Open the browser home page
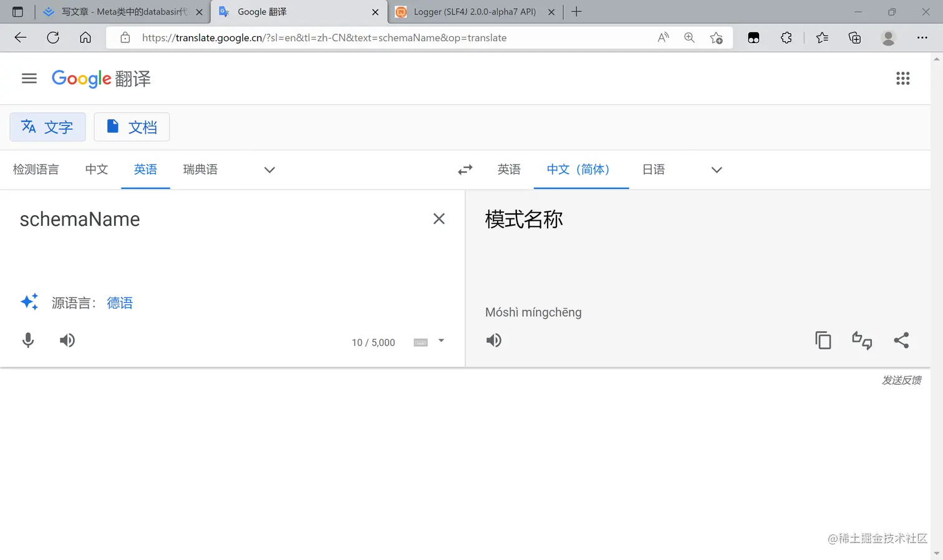The height and width of the screenshot is (560, 943). [85, 37]
